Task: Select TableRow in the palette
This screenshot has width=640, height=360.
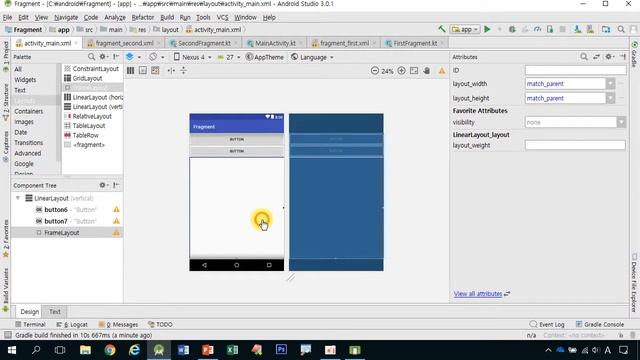Action: (85, 135)
